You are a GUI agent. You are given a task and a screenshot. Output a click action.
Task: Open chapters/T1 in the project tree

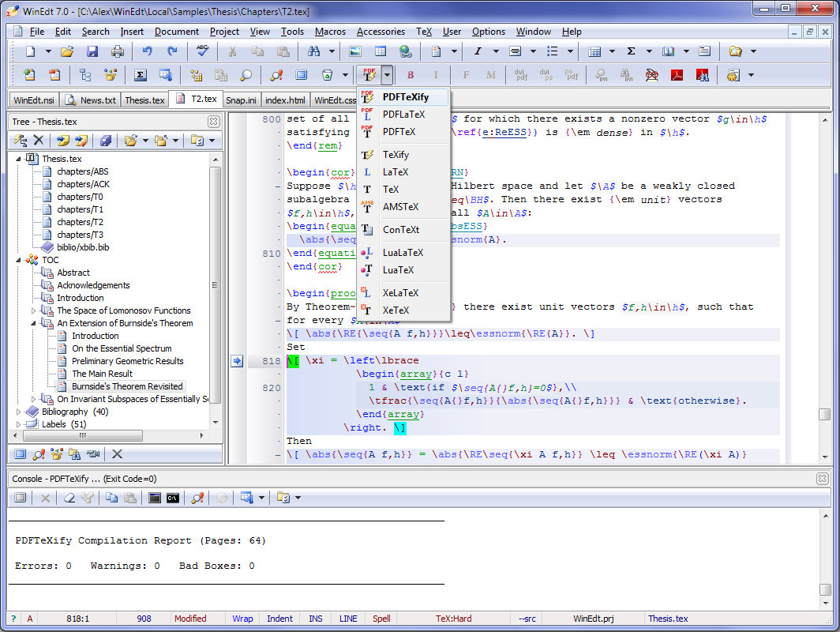click(79, 209)
